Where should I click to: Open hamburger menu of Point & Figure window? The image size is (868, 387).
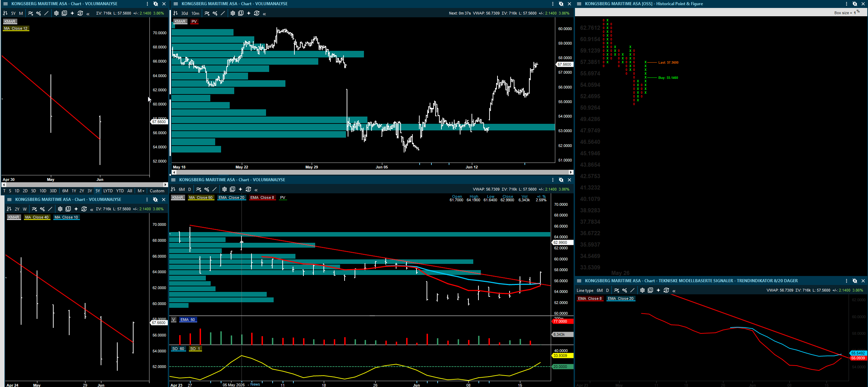coord(579,4)
